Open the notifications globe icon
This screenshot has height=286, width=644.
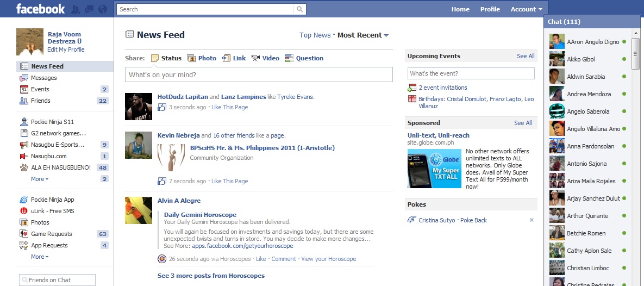click(103, 9)
